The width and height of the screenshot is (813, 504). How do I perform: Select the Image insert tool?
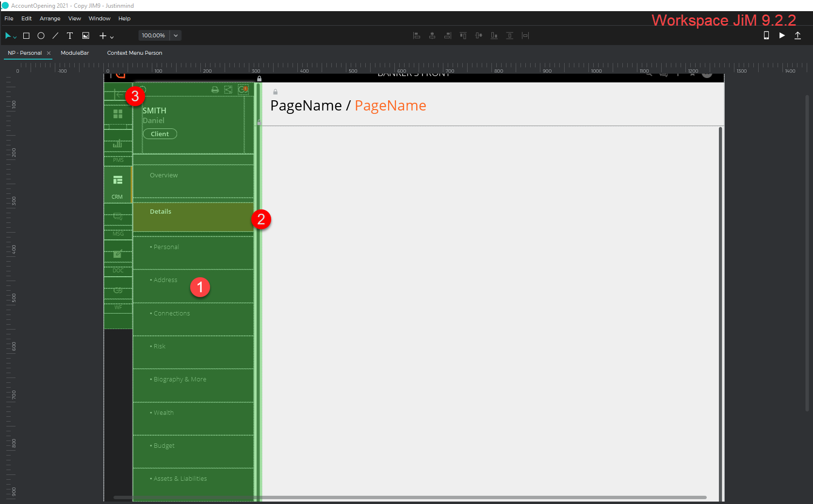[86, 36]
